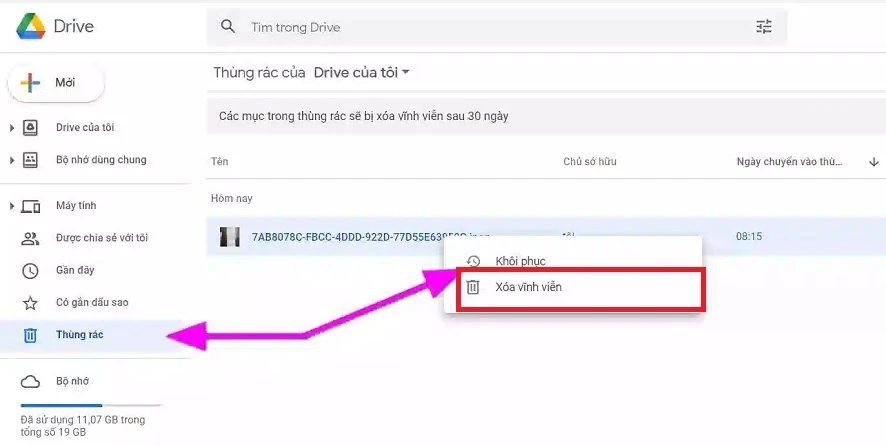
Task: Click the storage usage progress bar
Action: (x=91, y=405)
